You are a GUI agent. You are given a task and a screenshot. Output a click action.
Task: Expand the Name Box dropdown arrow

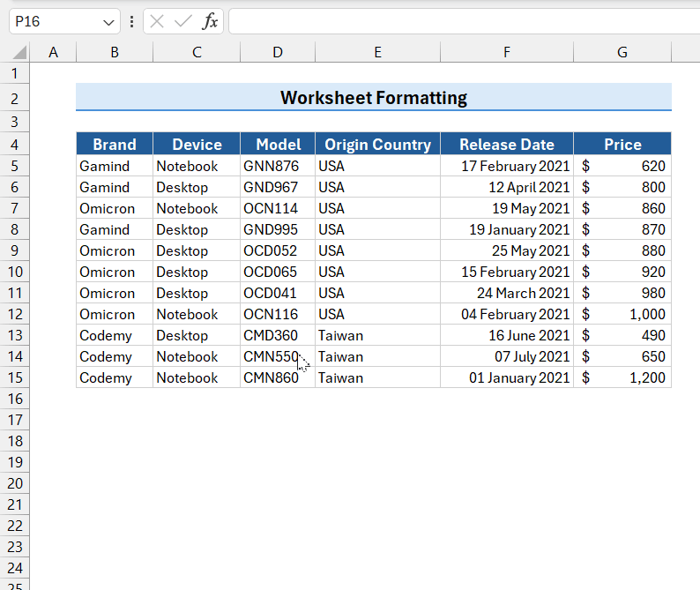109,21
